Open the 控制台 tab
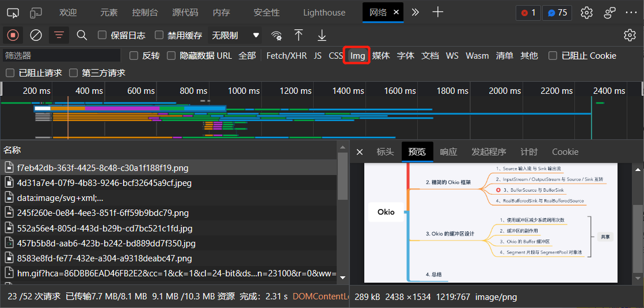 click(145, 12)
